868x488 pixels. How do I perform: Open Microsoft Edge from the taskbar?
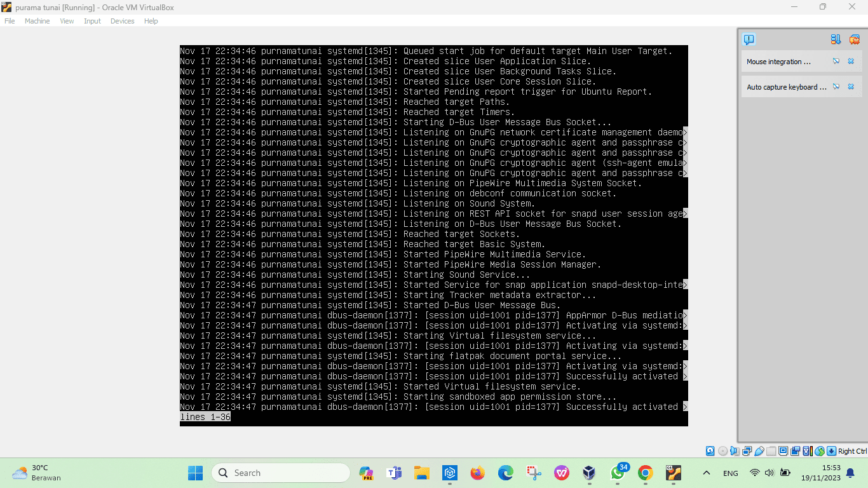tap(505, 473)
